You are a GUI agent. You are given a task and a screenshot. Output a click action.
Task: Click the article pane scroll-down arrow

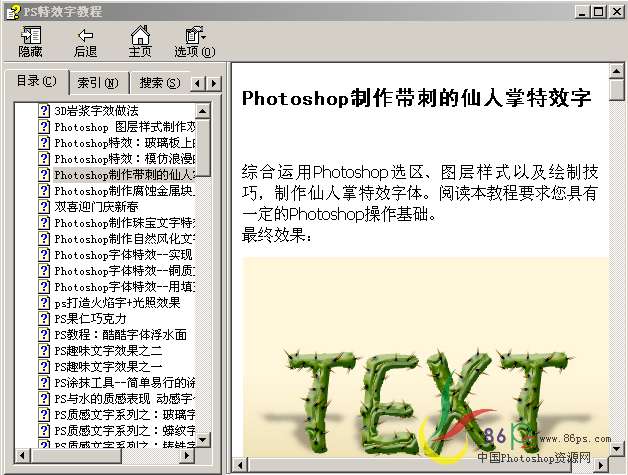(616, 449)
